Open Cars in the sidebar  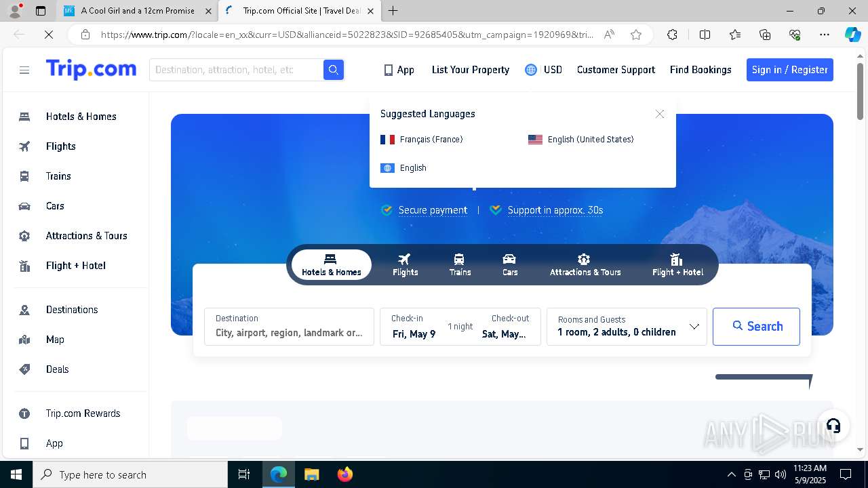pyautogui.click(x=55, y=206)
